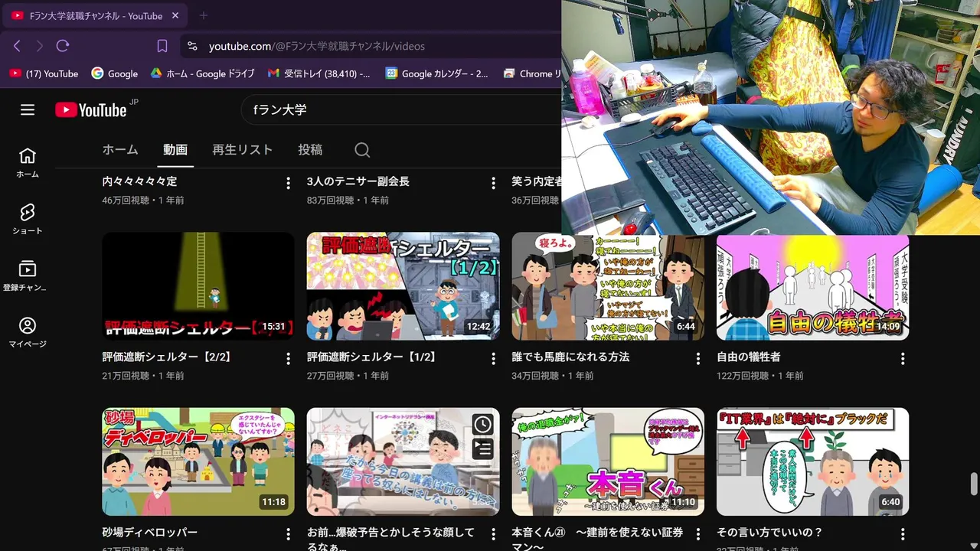The height and width of the screenshot is (551, 980).
Task: Open the Google bookmark
Action: click(115, 73)
